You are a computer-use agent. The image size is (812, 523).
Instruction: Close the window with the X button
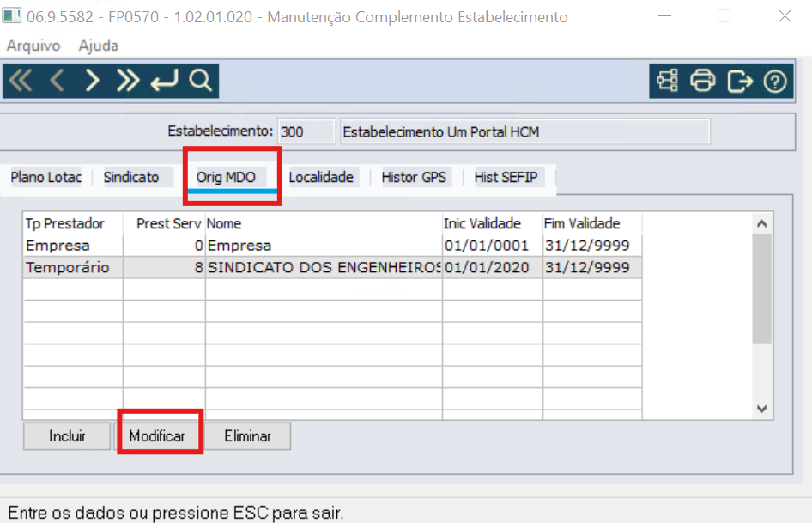point(785,16)
